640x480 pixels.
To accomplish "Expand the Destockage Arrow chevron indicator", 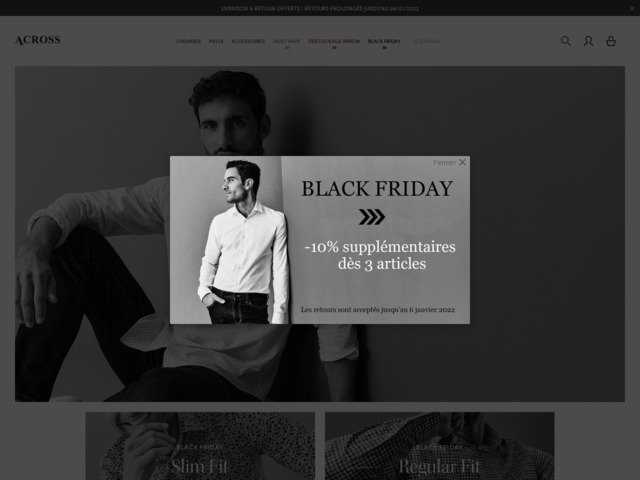I will click(334, 48).
